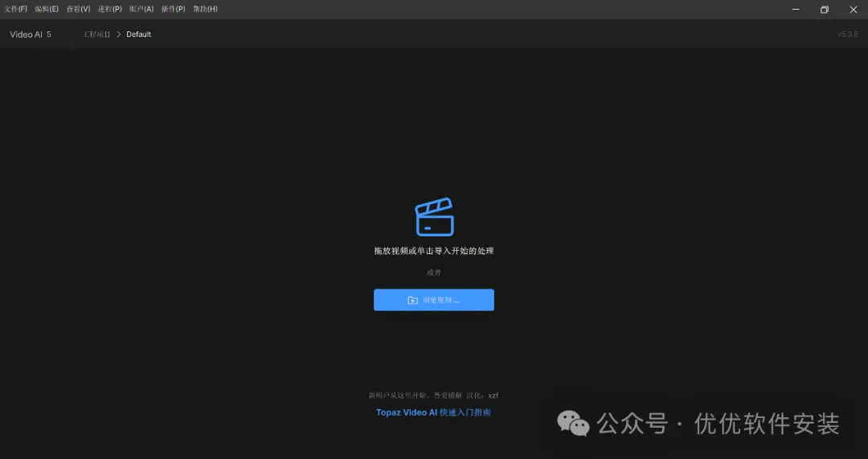Open the 查看(V) menu

pos(78,10)
